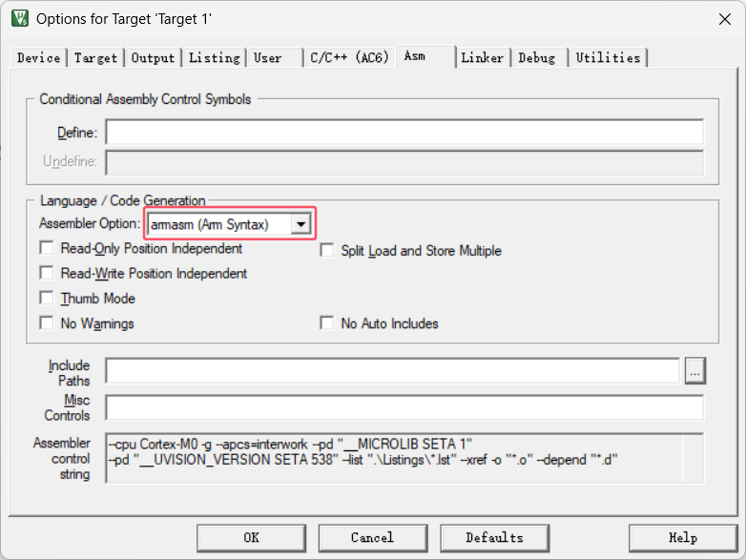Switch to the Device tab
The image size is (746, 560).
click(39, 58)
